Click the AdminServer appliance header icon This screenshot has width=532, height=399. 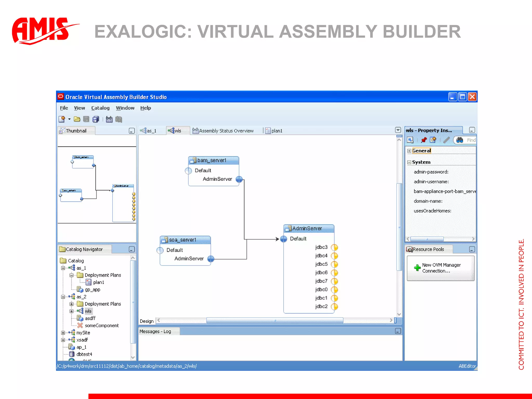(x=288, y=229)
